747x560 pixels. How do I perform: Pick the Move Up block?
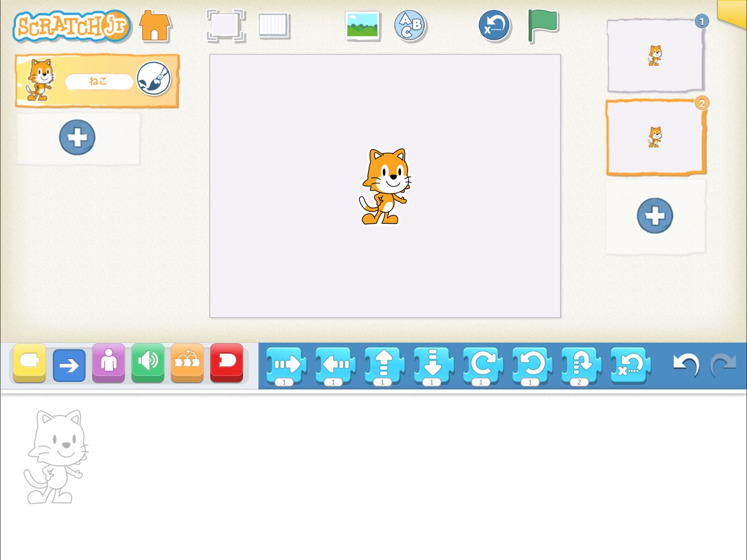(384, 366)
